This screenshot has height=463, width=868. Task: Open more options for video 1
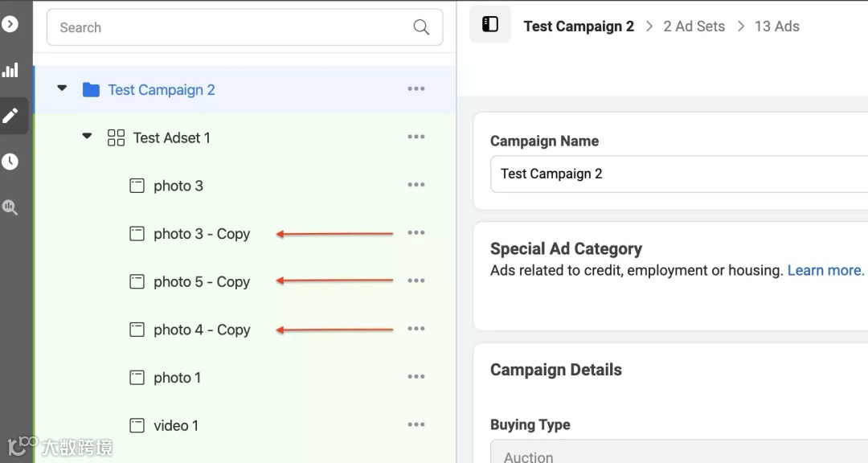(416, 425)
